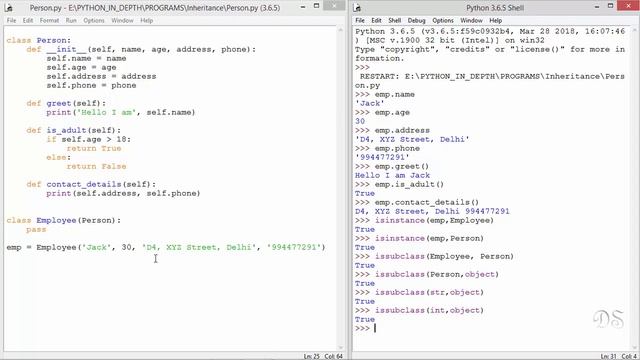The width and height of the screenshot is (640, 360).
Task: Click 'Ln: 25' in editor status bar
Action: pyautogui.click(x=311, y=356)
